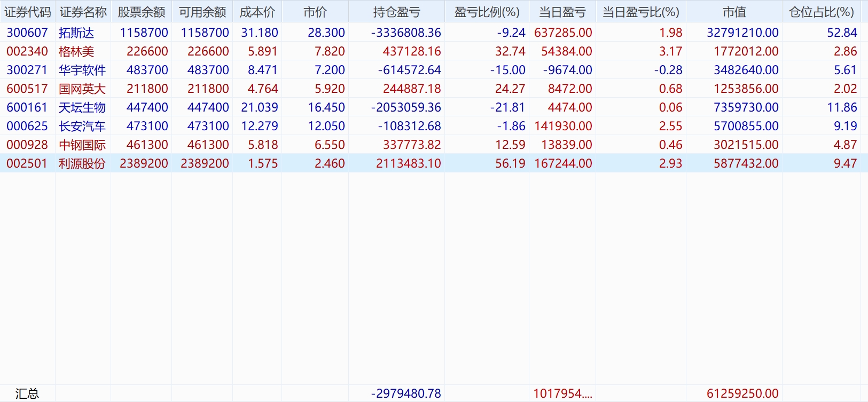This screenshot has height=402, width=868.
Task: Click 拓斯达 position ratio 52.84
Action: [x=842, y=33]
